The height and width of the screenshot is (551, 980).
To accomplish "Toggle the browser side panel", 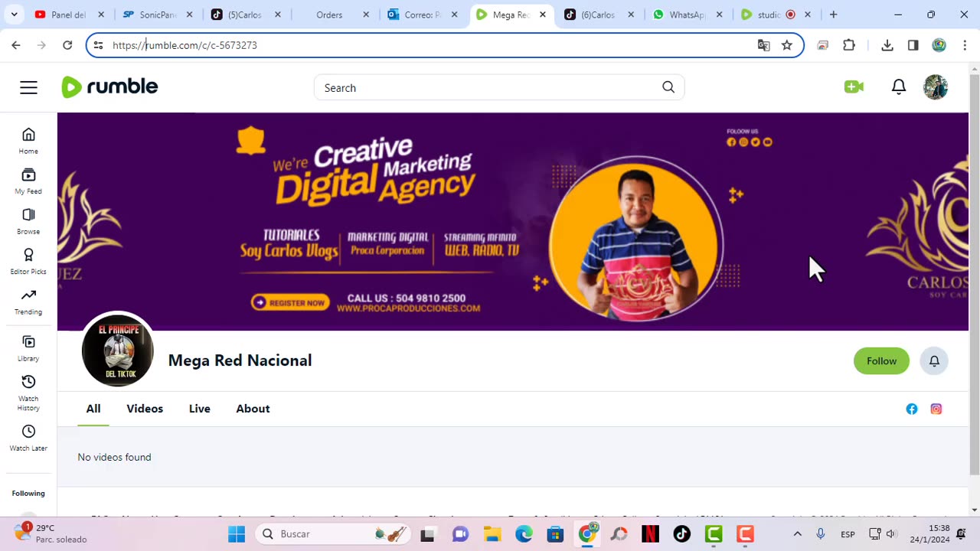I will pyautogui.click(x=913, y=45).
